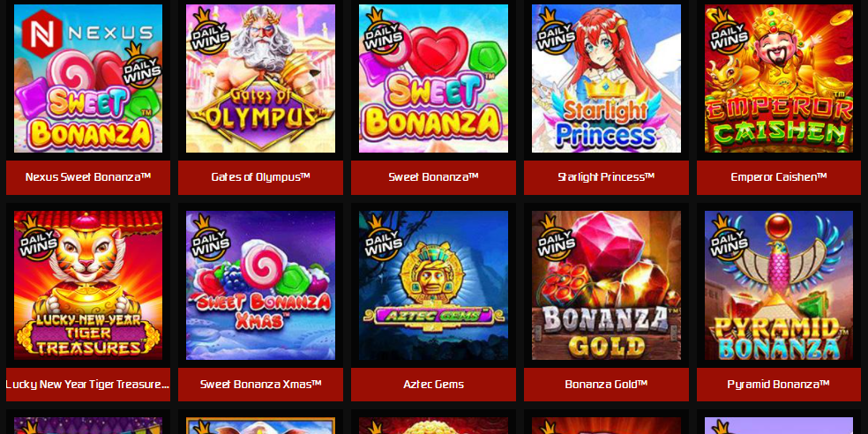Click the Pyramid Bonanza™ red label button
The image size is (868, 434).
(x=779, y=385)
